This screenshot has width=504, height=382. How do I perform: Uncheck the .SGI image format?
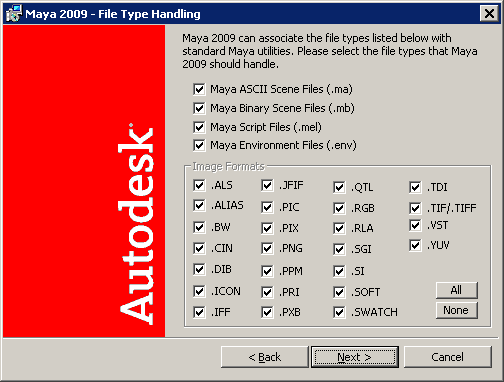coord(339,249)
